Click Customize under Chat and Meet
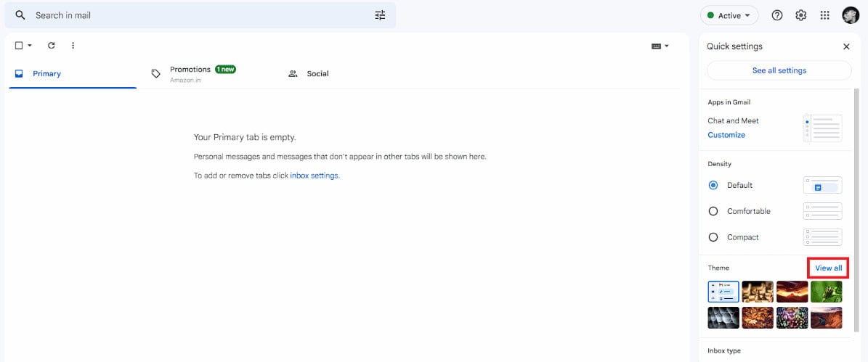The height and width of the screenshot is (362, 868). (726, 135)
